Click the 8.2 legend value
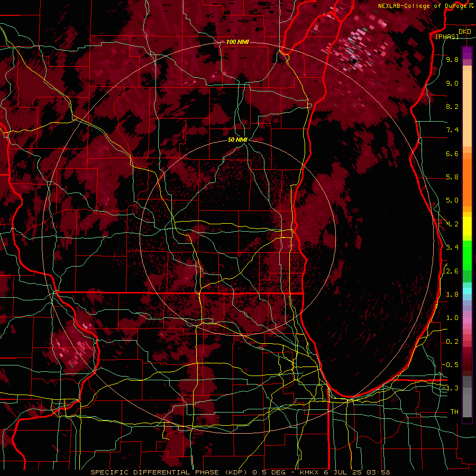 (x=452, y=106)
